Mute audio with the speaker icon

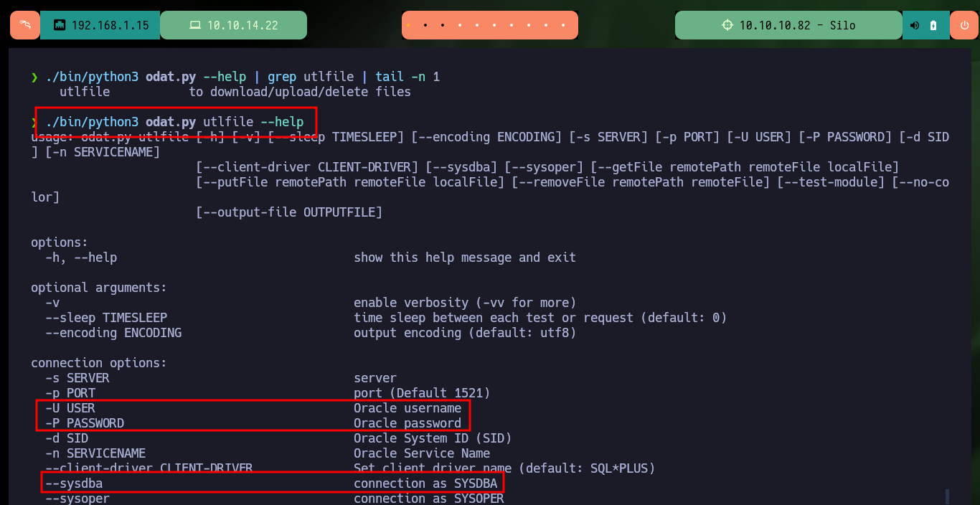click(x=914, y=25)
